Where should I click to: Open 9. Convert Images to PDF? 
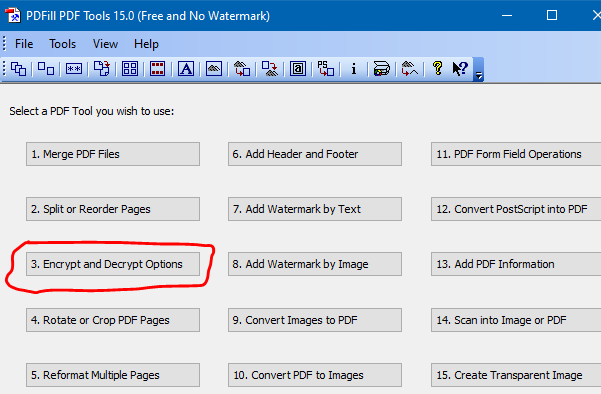click(x=315, y=320)
